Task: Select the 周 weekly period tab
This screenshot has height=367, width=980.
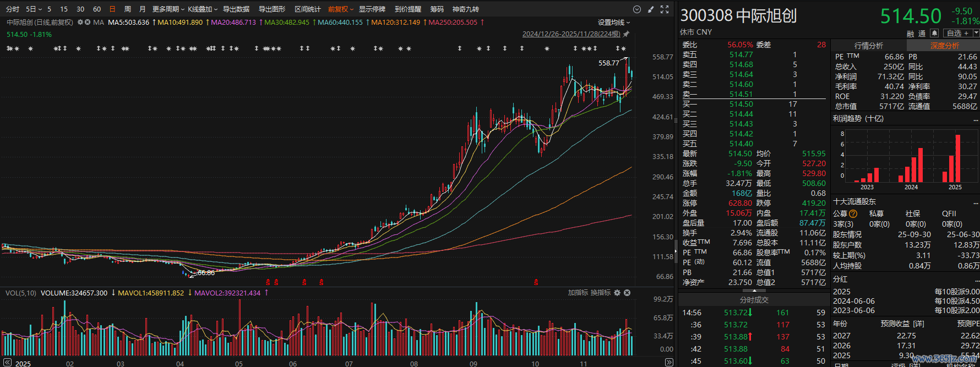Action: pos(128,9)
